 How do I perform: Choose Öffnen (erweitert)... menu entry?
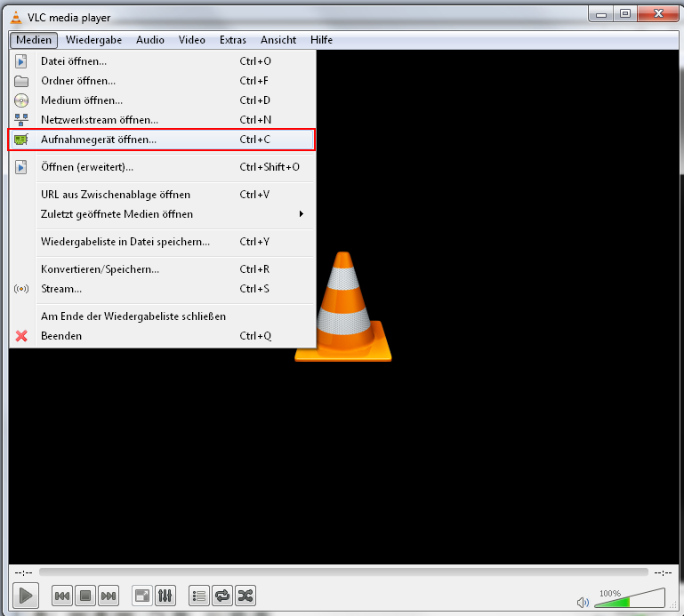162,167
